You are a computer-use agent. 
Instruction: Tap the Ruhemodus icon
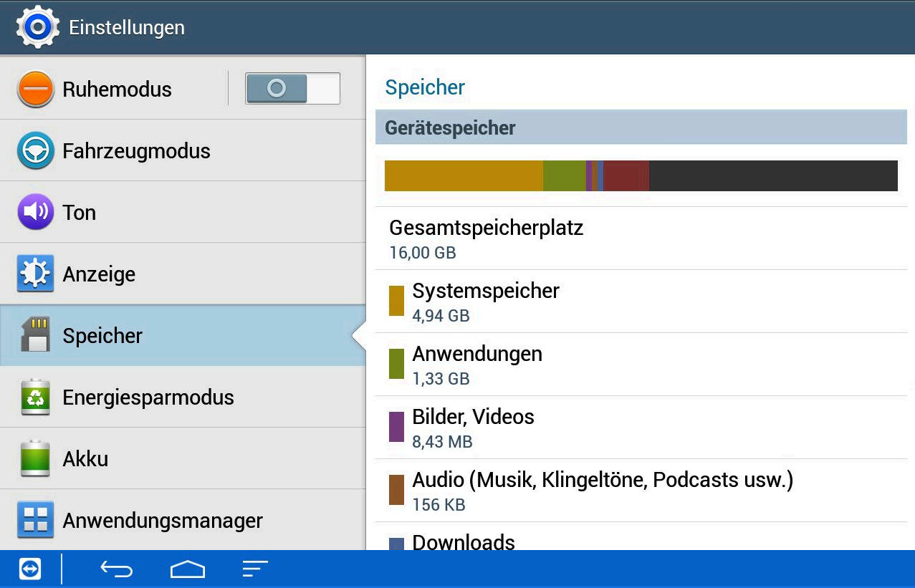(35, 90)
